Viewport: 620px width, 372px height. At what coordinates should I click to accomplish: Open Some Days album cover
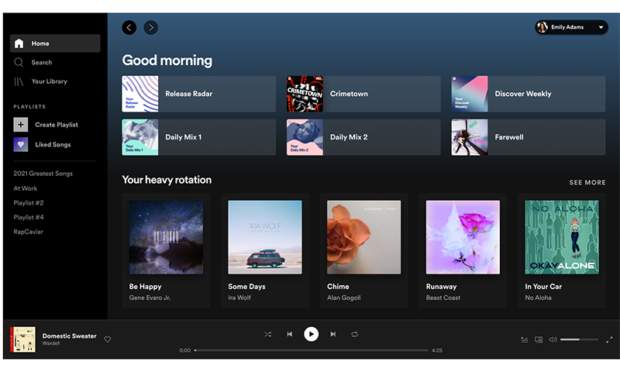coord(265,237)
